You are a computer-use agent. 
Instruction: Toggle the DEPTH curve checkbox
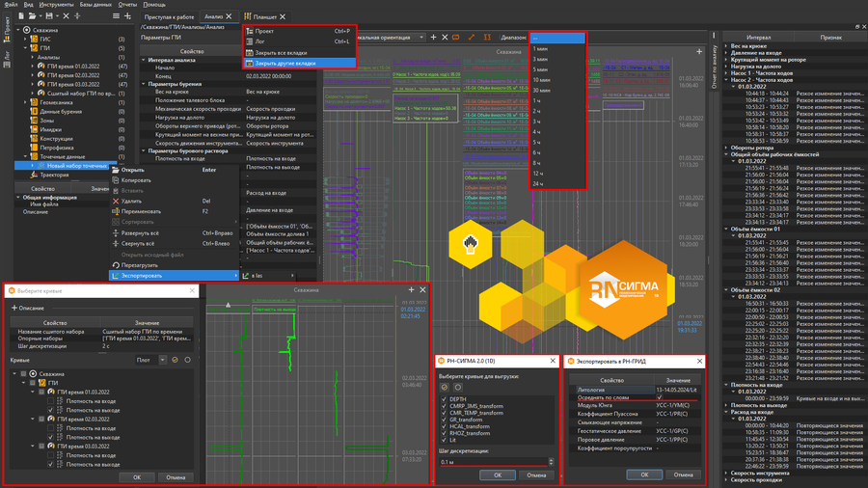tap(444, 398)
